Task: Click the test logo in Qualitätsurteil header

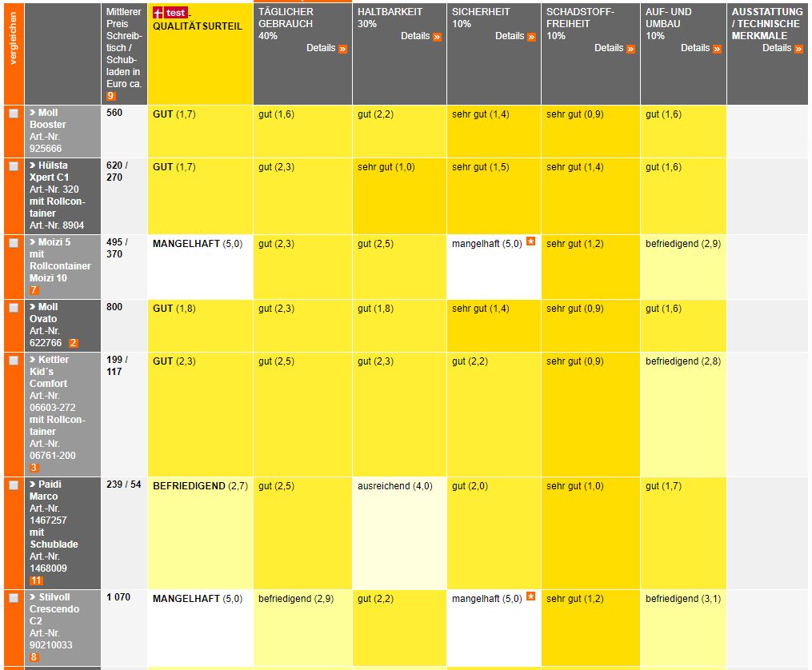Action: click(x=170, y=13)
